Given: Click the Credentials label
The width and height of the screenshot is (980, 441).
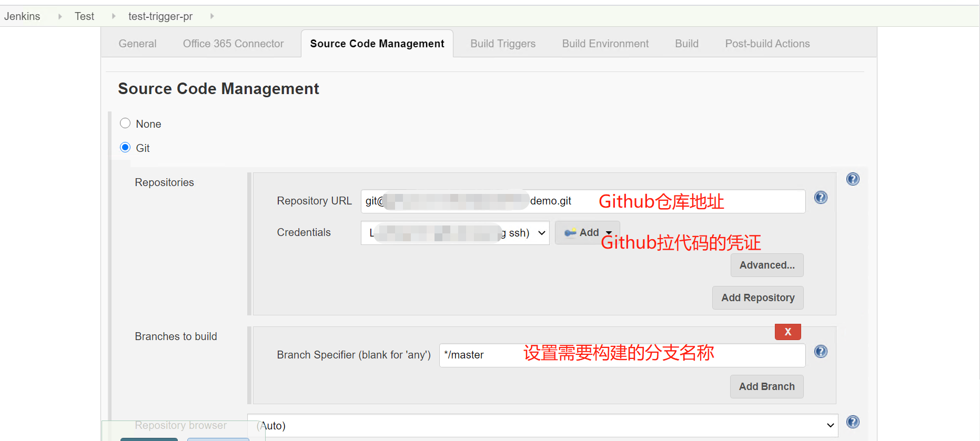Looking at the screenshot, I should [304, 232].
